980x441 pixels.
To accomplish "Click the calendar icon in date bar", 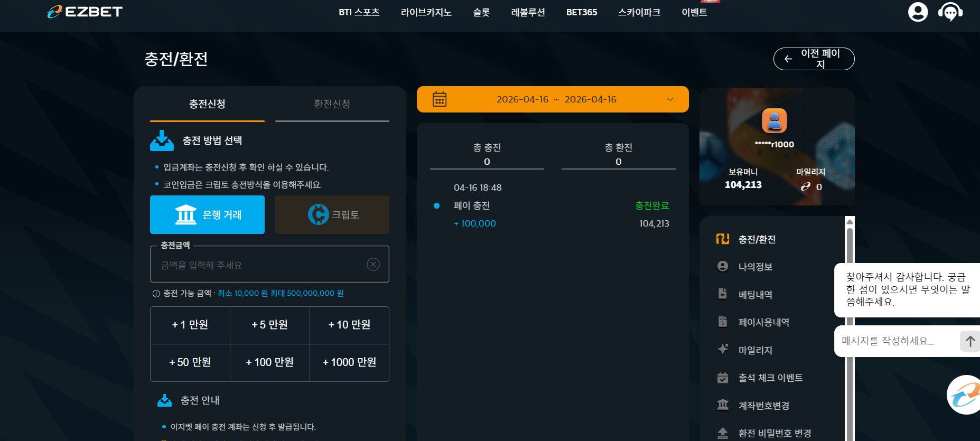I will coord(440,99).
